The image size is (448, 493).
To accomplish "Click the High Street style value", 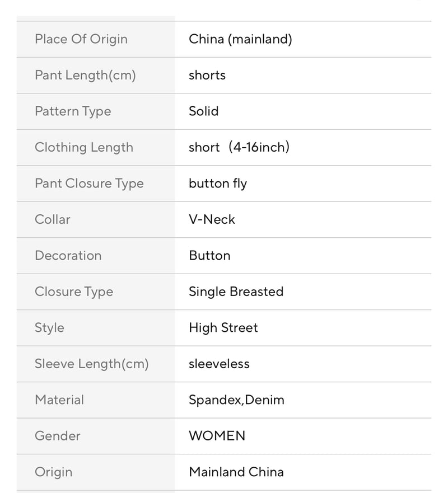I will click(x=223, y=328).
